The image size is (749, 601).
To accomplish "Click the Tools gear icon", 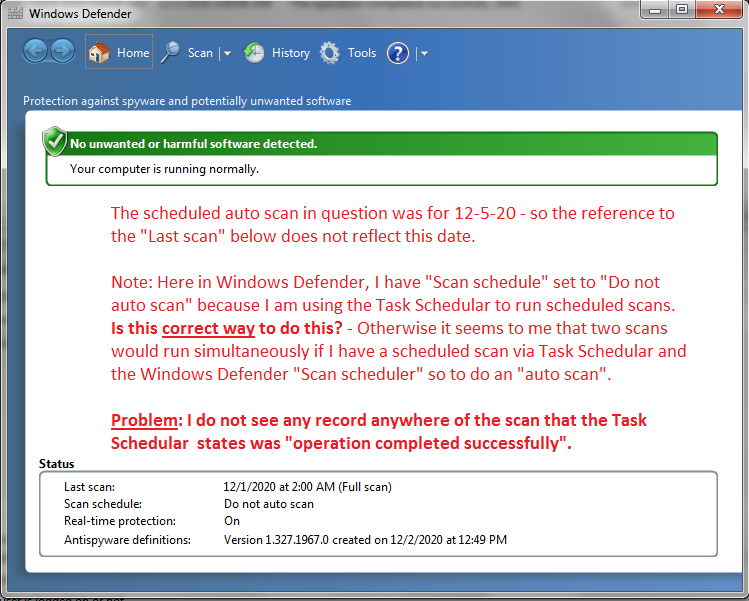I will tap(330, 53).
